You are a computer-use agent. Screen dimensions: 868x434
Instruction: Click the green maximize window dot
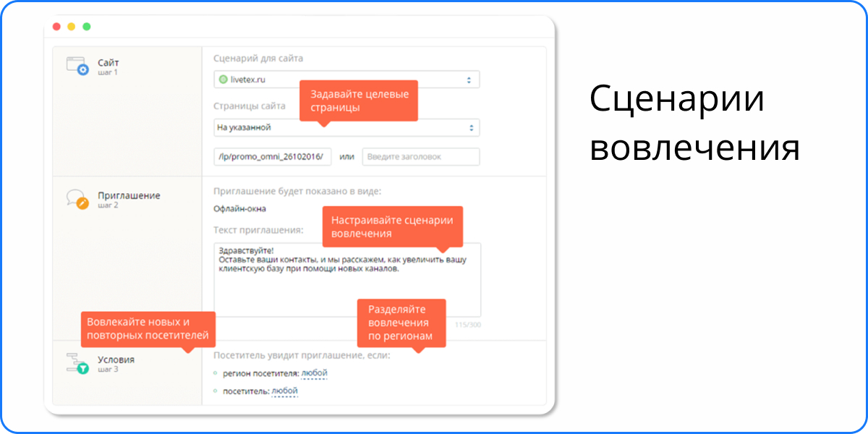[86, 27]
